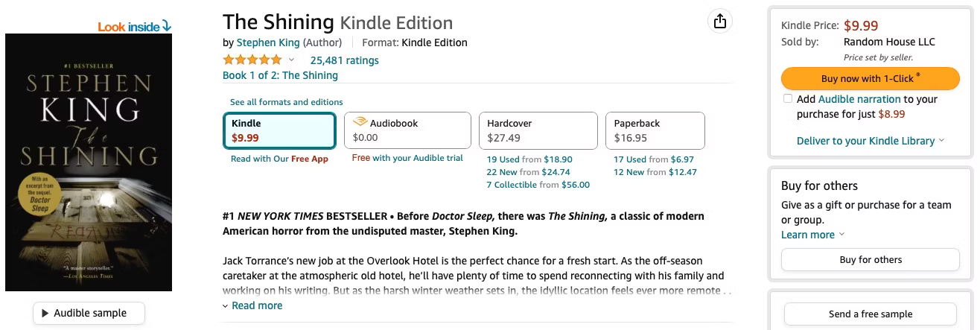Select the Kindle format tab

click(279, 131)
